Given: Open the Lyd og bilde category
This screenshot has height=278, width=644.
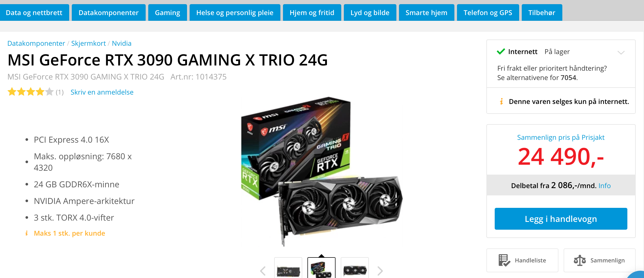Looking at the screenshot, I should (370, 12).
